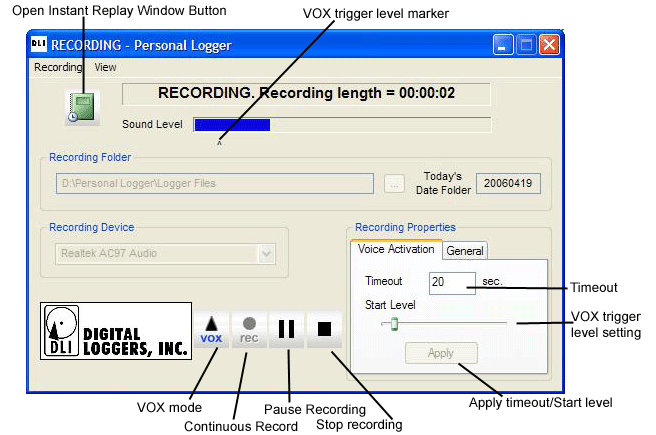This screenshot has height=435, width=656.
Task: Switch to the General tab
Action: [x=465, y=251]
